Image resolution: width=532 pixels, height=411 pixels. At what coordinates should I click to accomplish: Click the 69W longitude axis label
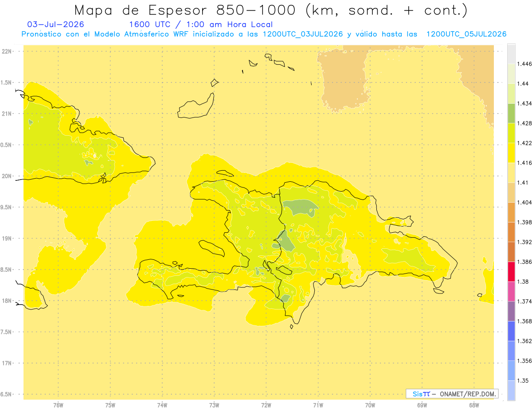click(x=422, y=405)
